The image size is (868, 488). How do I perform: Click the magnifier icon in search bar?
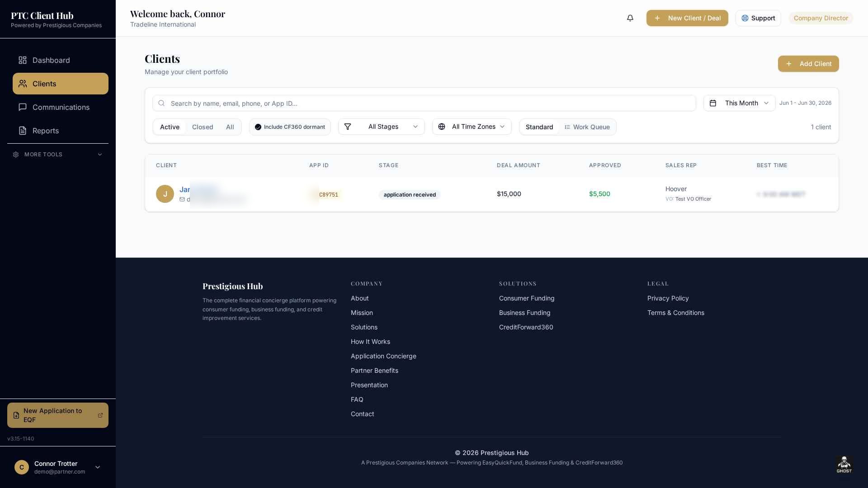[x=161, y=103]
